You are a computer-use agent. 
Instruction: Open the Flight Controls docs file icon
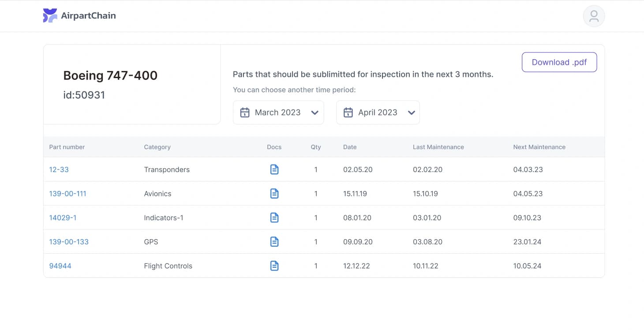(x=274, y=266)
